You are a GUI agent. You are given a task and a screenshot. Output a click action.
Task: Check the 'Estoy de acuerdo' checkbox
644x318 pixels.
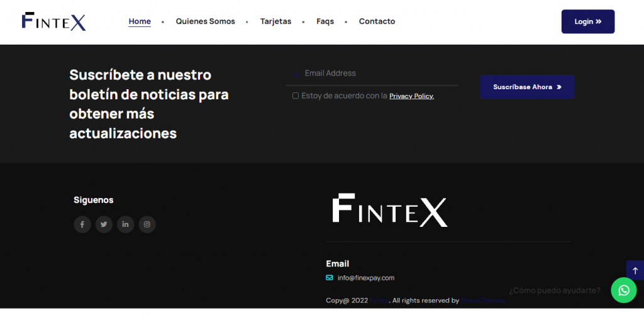coord(296,96)
